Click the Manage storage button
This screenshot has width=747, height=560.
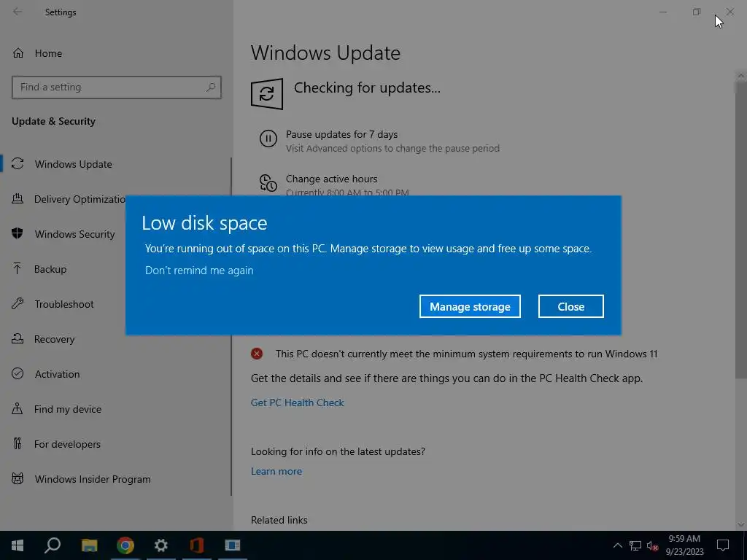(x=470, y=306)
